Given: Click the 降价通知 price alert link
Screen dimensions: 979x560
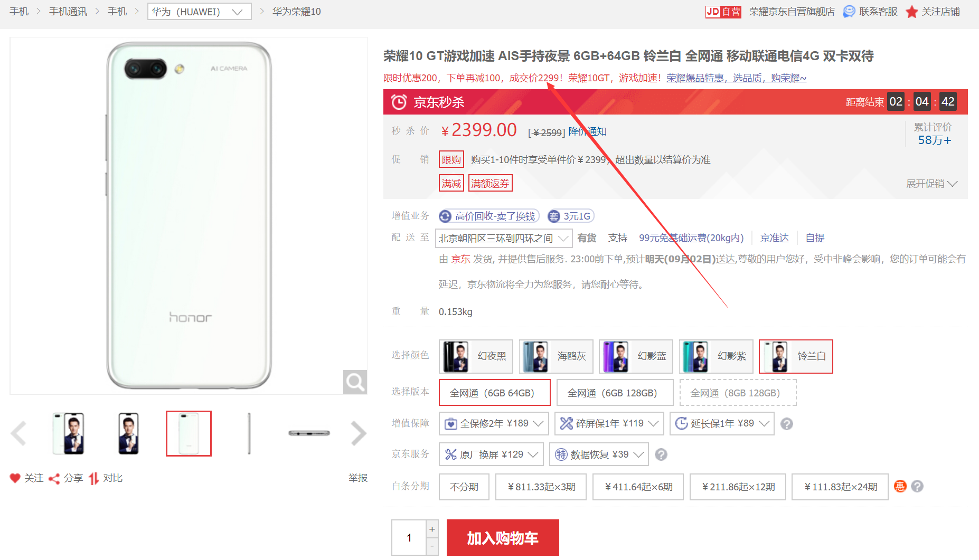Looking at the screenshot, I should point(587,131).
